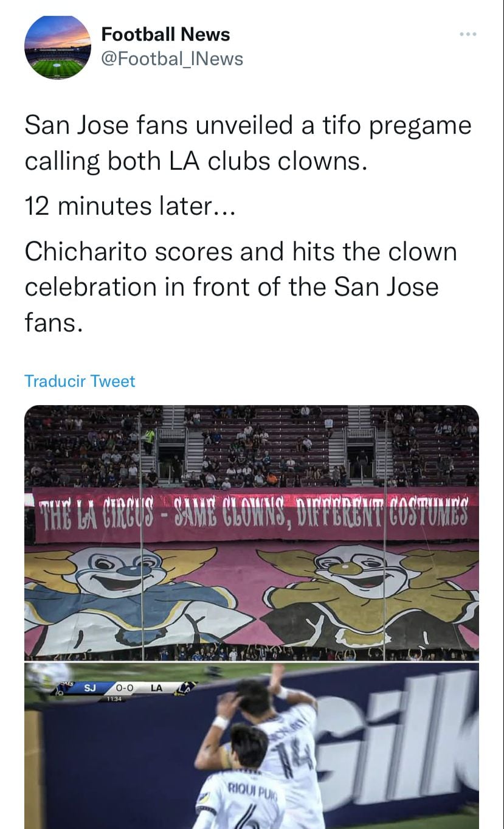Screen dimensions: 504x829
Task: Click the "San Jose fans unveiled a tifo" paragraph
Action: tap(248, 143)
